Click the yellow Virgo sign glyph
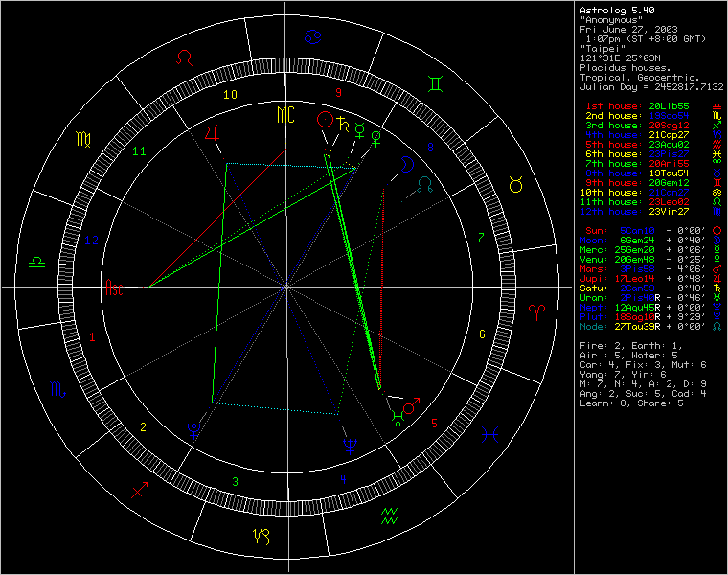728x575 pixels. [83, 140]
